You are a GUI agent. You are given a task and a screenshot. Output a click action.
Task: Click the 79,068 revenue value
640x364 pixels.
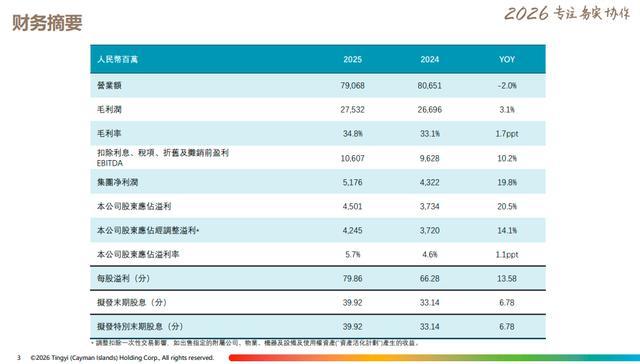coord(353,86)
